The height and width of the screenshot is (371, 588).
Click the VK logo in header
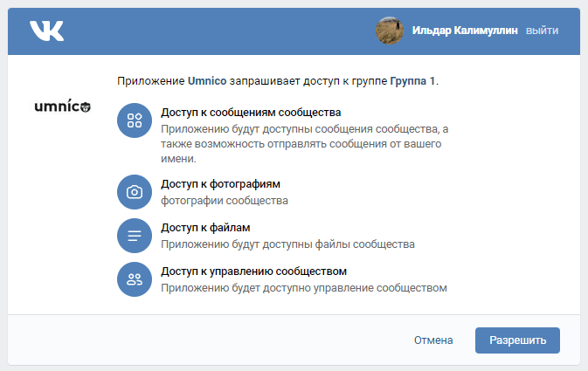46,31
